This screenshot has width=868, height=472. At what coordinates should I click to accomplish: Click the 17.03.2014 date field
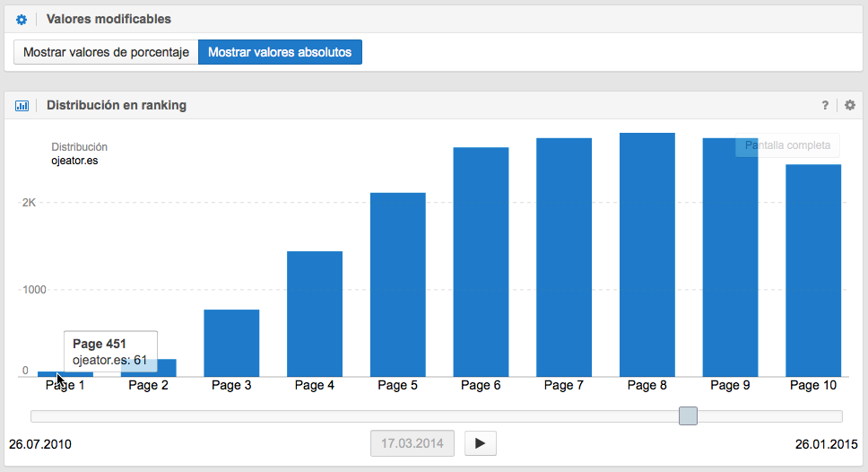(x=412, y=443)
